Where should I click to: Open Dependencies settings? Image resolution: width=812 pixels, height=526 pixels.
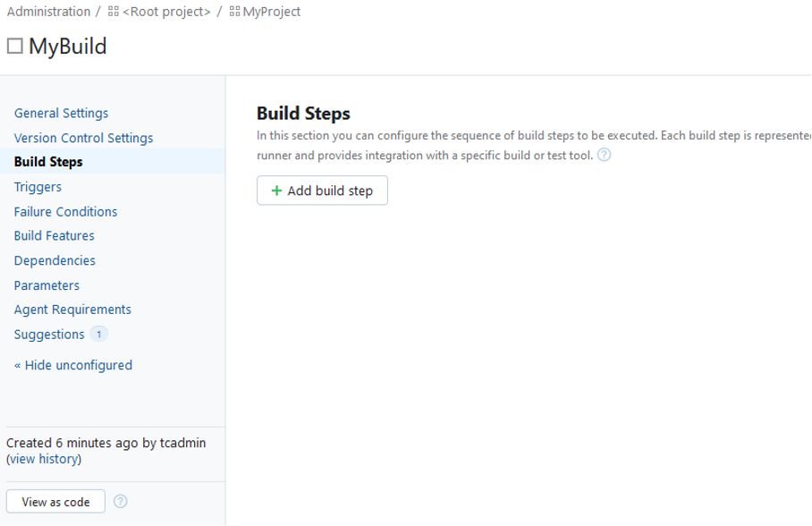[x=55, y=260]
